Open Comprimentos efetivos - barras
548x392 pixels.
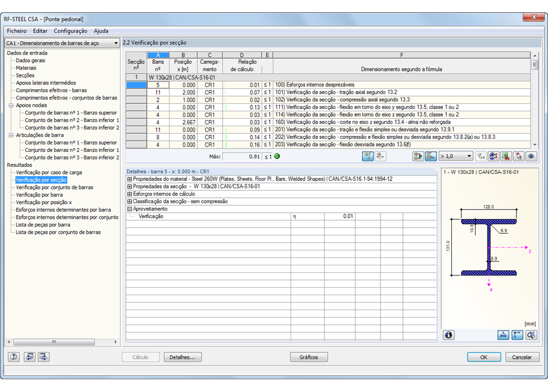click(51, 90)
